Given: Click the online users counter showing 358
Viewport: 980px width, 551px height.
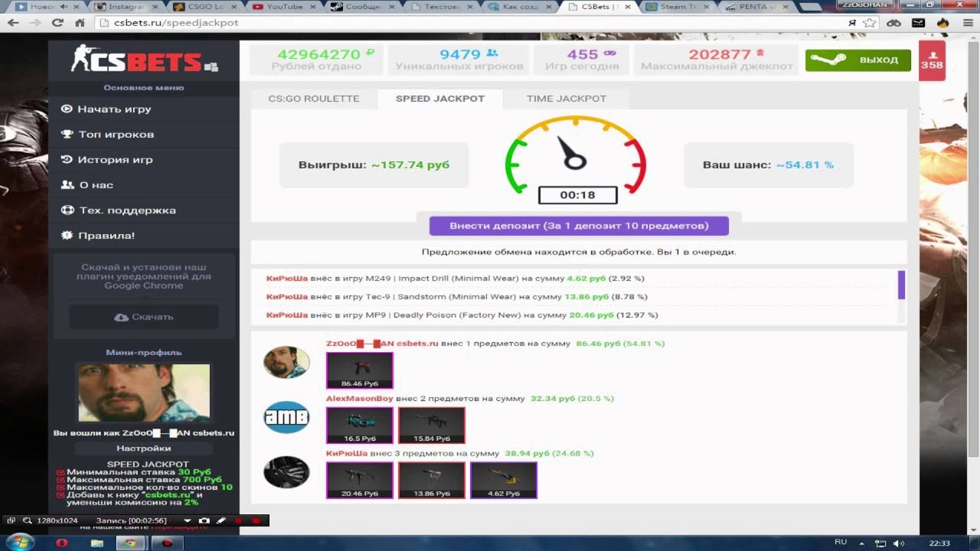Looking at the screenshot, I should (932, 60).
